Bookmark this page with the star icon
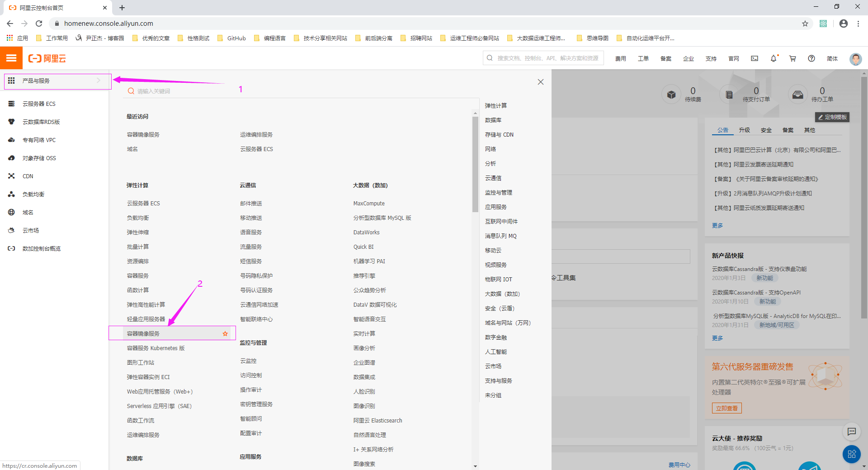Screen dimensions: 868x470 (805, 24)
